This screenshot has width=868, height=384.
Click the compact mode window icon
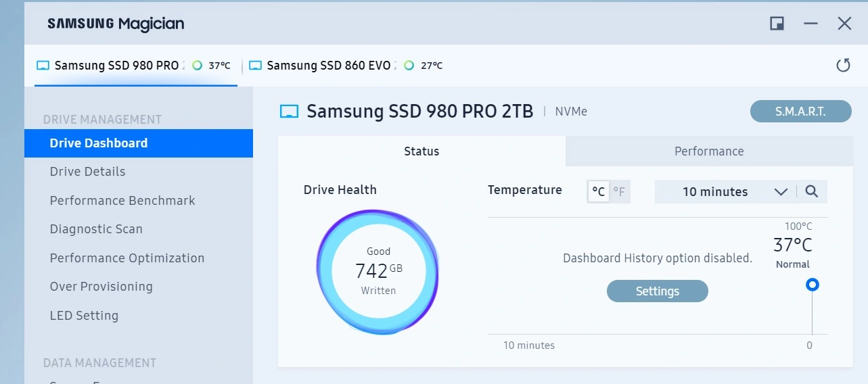(777, 24)
